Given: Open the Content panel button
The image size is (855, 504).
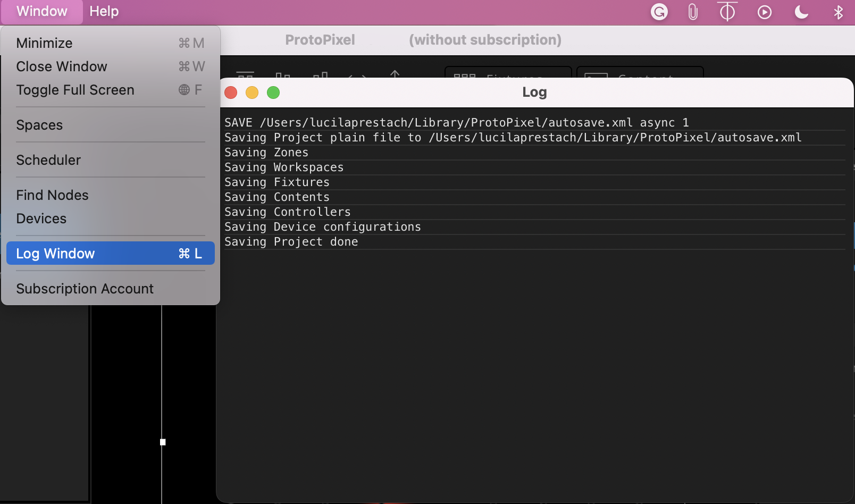Looking at the screenshot, I should tap(640, 79).
